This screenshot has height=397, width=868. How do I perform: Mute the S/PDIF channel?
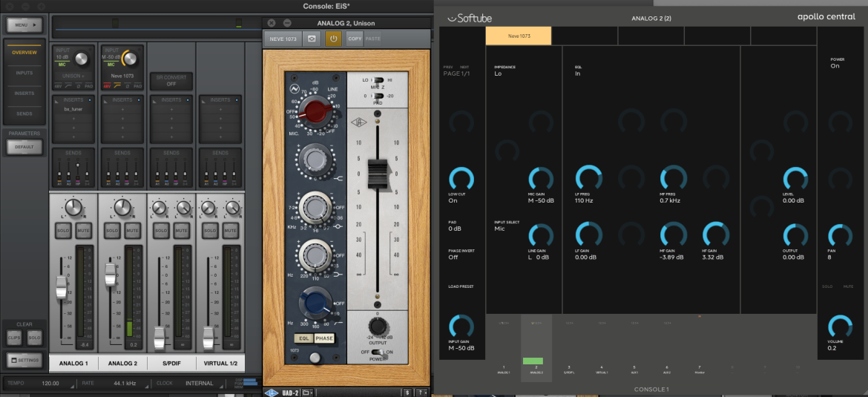tap(180, 230)
